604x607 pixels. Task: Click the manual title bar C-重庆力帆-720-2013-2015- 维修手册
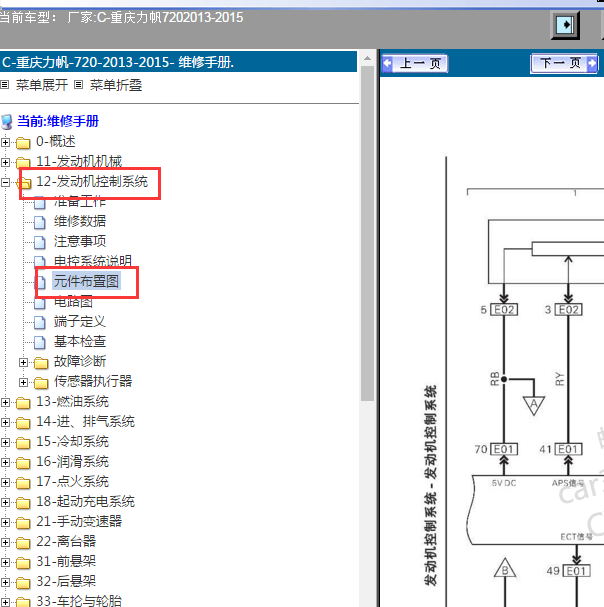tap(178, 62)
